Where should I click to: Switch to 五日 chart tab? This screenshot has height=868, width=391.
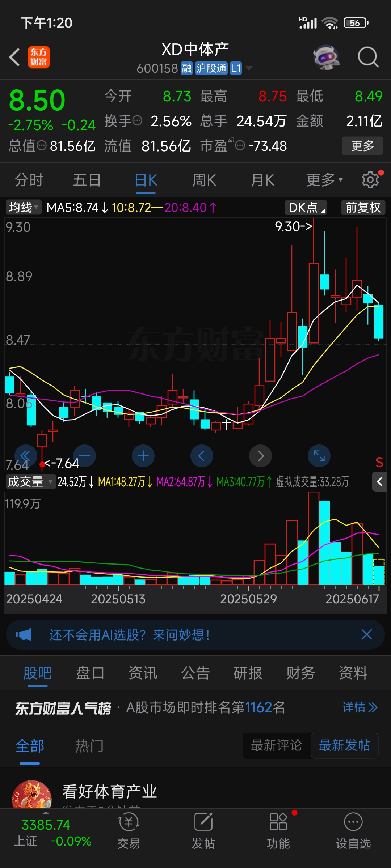pos(87,180)
